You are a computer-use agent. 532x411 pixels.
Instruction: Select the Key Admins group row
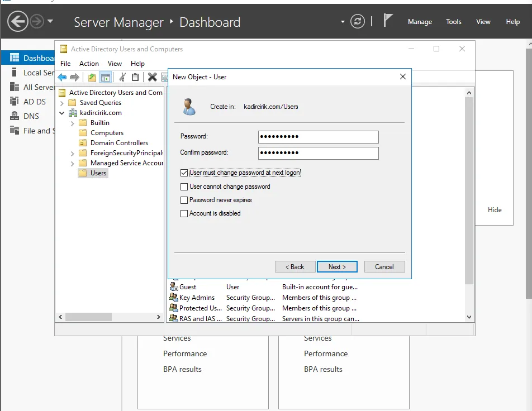[264, 298]
